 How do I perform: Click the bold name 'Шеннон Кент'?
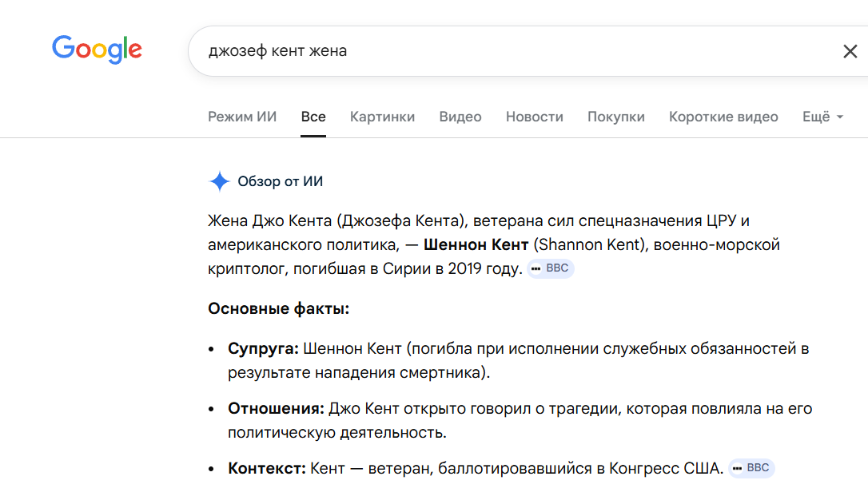476,244
